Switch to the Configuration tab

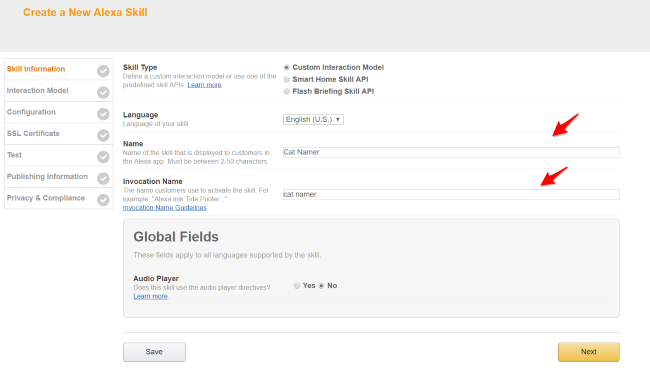[x=58, y=112]
